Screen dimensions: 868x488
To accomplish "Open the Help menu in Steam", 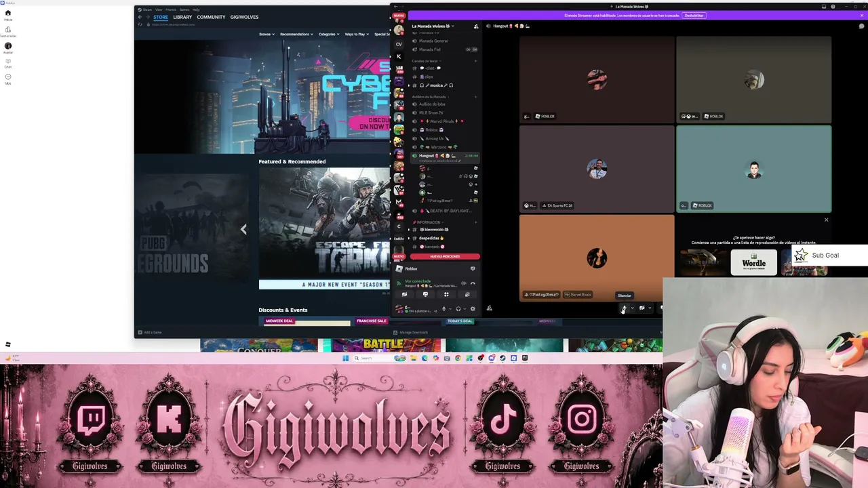I will (x=196, y=9).
